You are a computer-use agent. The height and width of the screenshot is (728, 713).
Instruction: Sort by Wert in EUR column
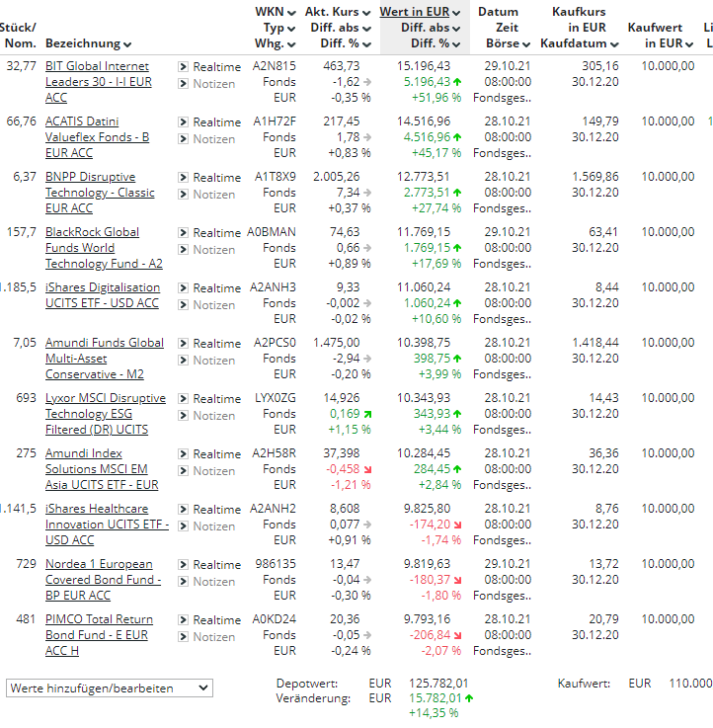[x=415, y=12]
